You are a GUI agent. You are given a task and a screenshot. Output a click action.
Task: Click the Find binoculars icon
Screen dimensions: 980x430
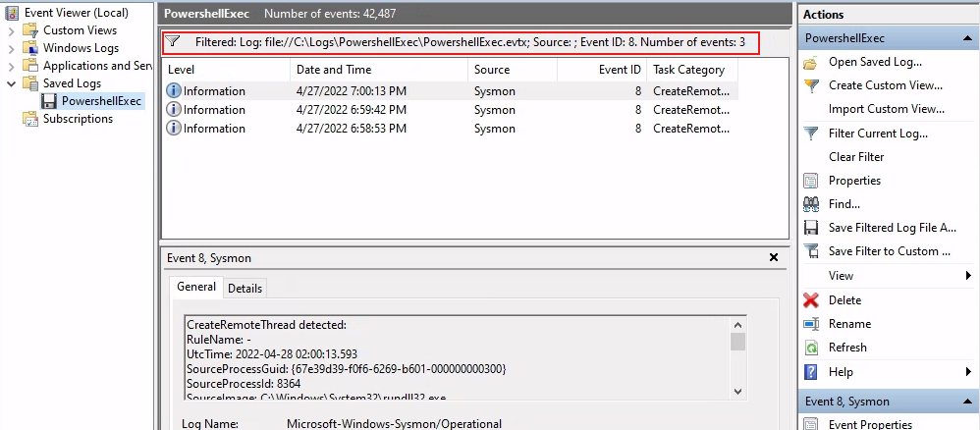pyautogui.click(x=811, y=204)
